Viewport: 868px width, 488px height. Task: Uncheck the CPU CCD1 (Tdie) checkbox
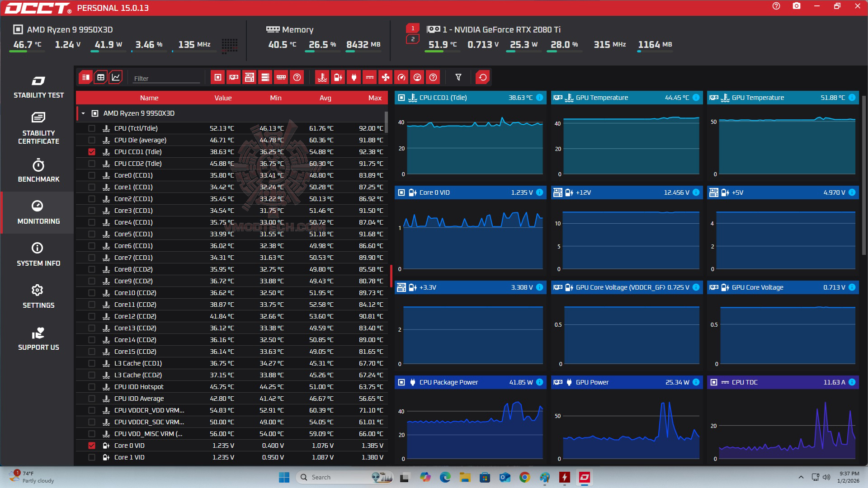click(x=92, y=152)
